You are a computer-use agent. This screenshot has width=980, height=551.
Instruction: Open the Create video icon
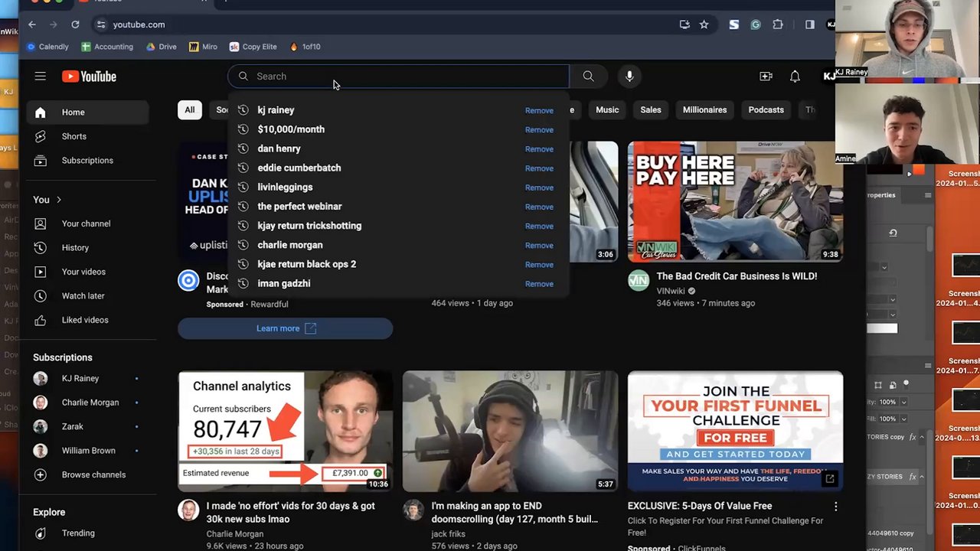[x=766, y=76]
